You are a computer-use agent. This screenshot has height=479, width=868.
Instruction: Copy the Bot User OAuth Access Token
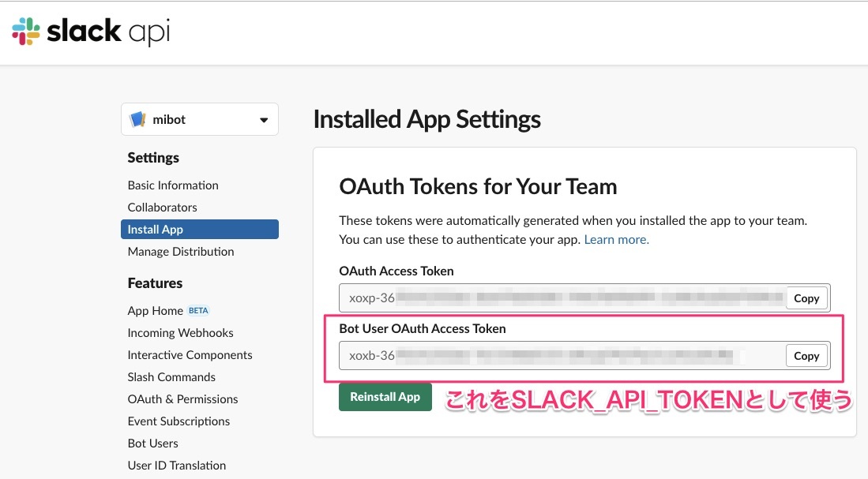tap(806, 356)
